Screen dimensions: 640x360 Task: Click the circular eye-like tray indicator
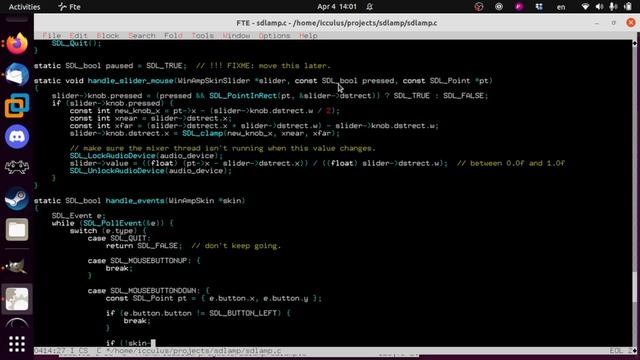point(499,7)
